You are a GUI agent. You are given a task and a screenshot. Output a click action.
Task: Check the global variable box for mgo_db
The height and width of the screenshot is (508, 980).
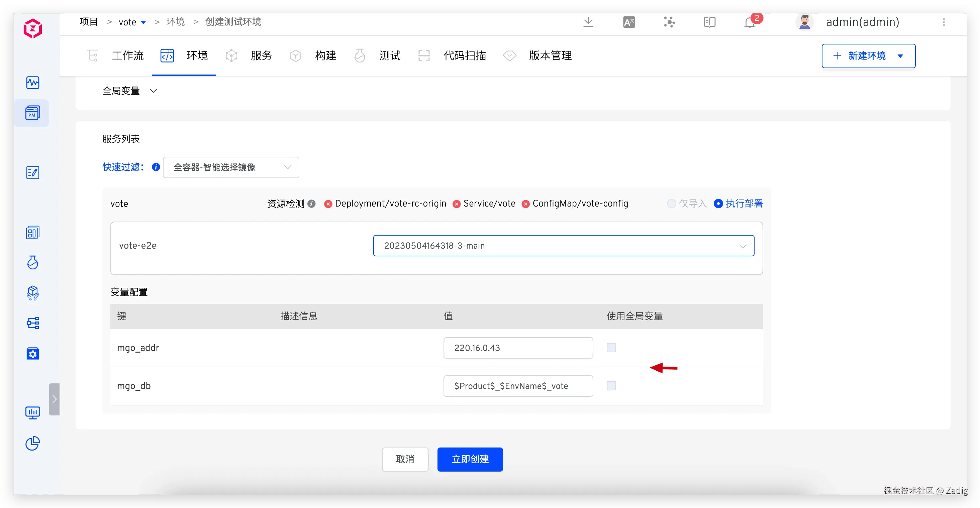tap(611, 386)
